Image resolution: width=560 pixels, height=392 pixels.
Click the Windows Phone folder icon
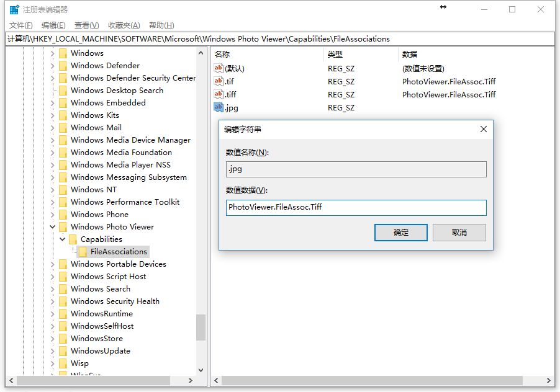click(x=63, y=215)
